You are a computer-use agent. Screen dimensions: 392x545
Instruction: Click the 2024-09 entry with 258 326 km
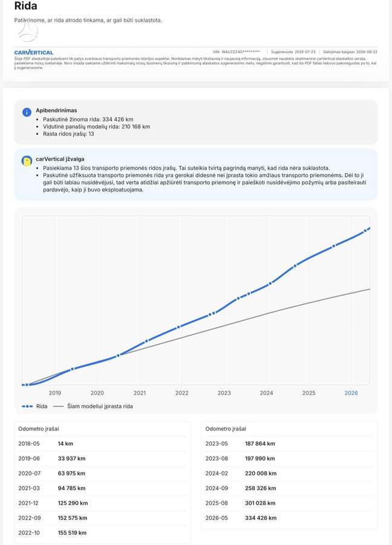(290, 488)
